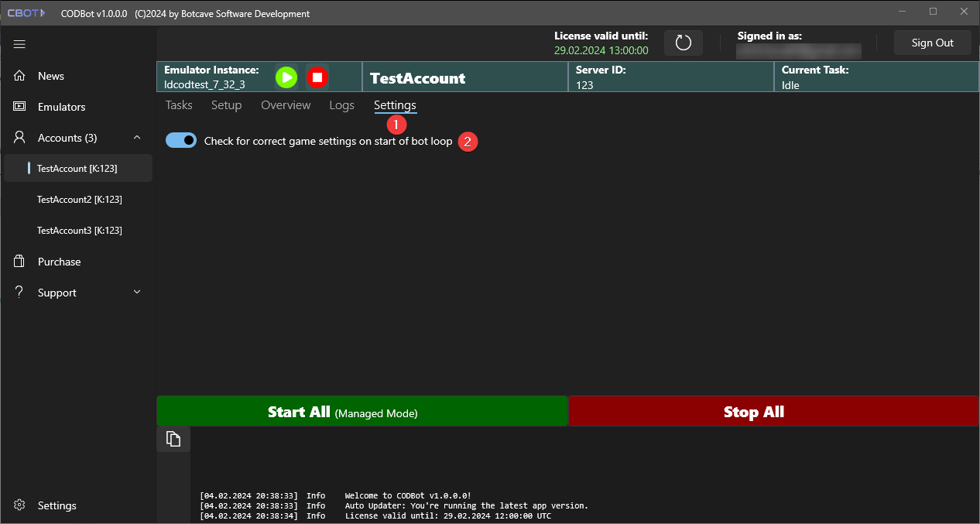Expand the Support section chevron
980x524 pixels.
[x=137, y=293]
